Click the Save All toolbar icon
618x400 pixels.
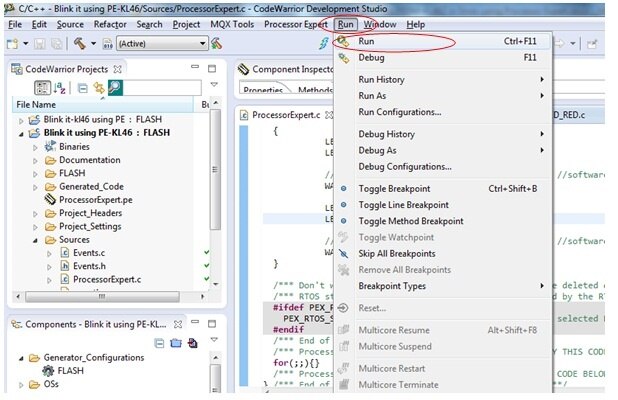(x=57, y=43)
